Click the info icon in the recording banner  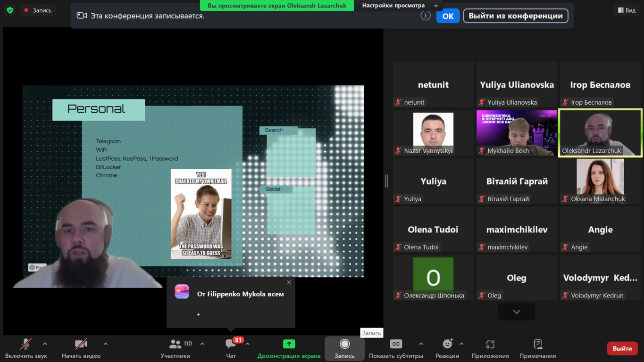(426, 16)
